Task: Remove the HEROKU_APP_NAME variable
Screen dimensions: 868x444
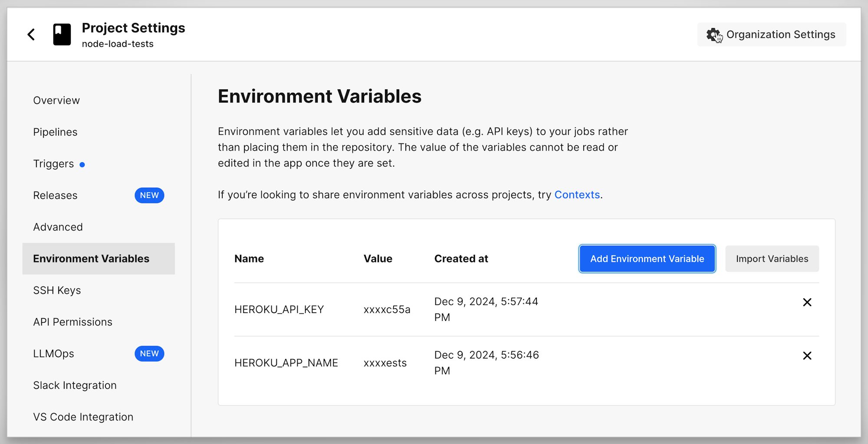Action: click(807, 356)
